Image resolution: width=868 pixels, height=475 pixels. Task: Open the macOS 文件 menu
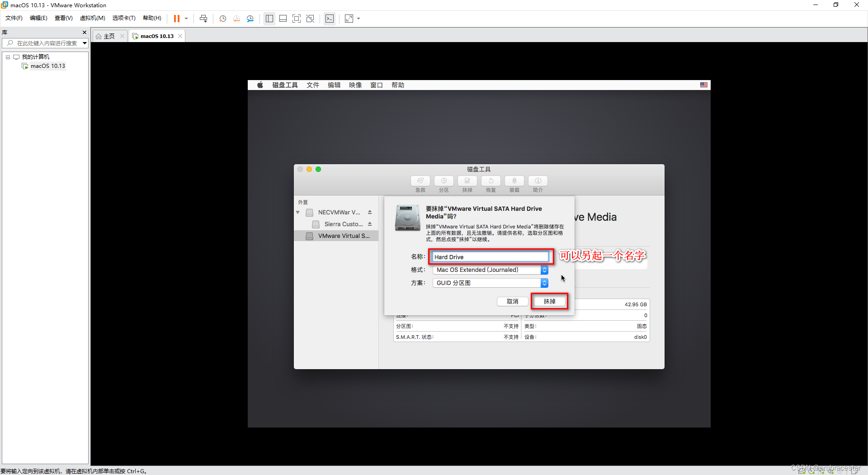(313, 85)
